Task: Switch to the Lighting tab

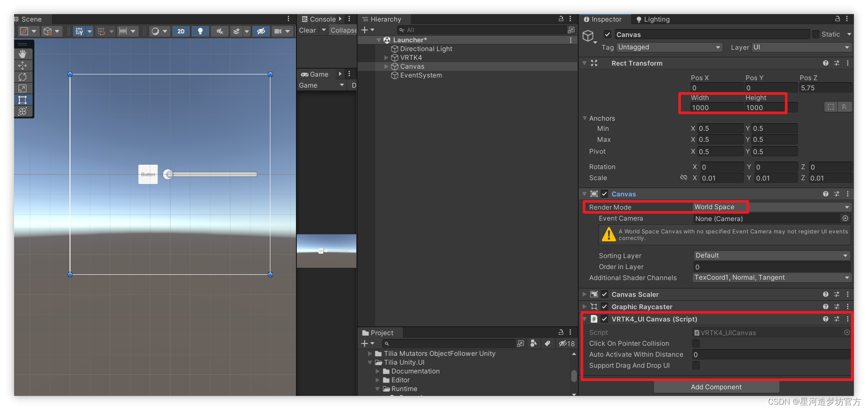Action: (653, 19)
